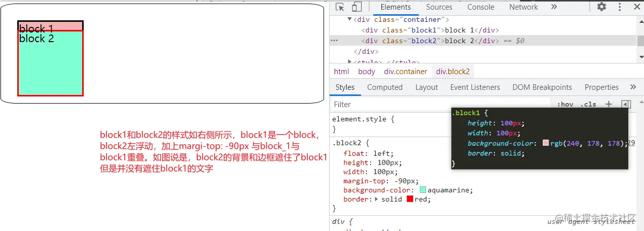Click the float: left declaration
The height and width of the screenshot is (231, 644).
tap(368, 153)
